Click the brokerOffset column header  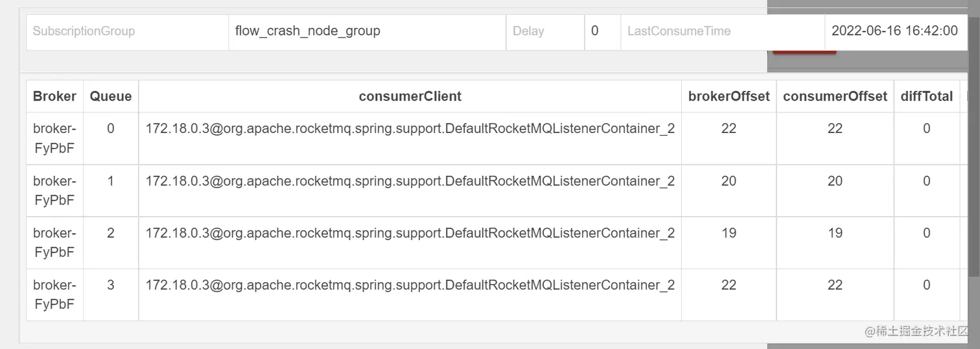[x=729, y=97]
